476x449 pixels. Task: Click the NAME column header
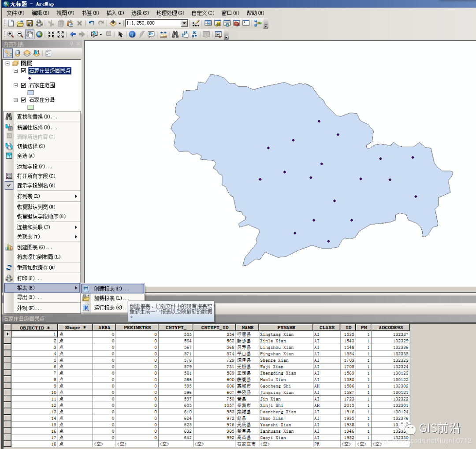(247, 327)
